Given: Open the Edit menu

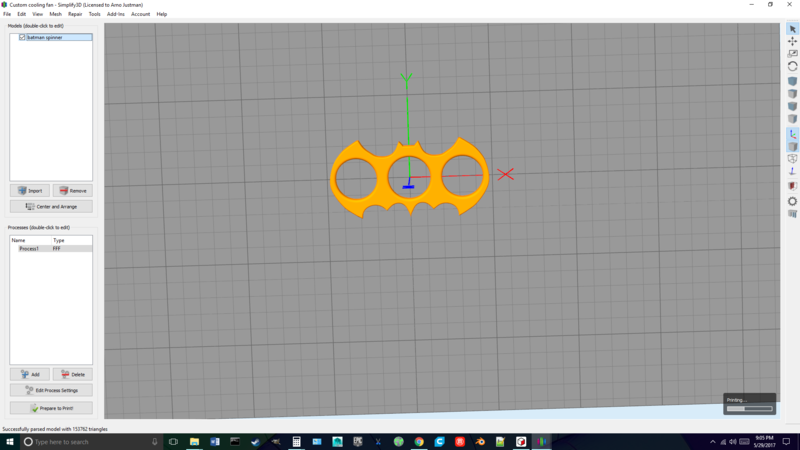Looking at the screenshot, I should click(x=21, y=14).
